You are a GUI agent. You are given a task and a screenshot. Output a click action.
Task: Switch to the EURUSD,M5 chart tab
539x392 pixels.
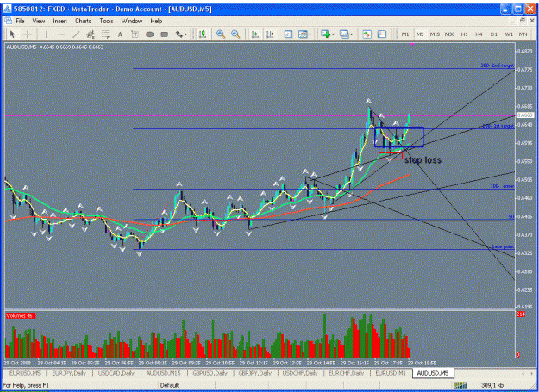coord(25,373)
